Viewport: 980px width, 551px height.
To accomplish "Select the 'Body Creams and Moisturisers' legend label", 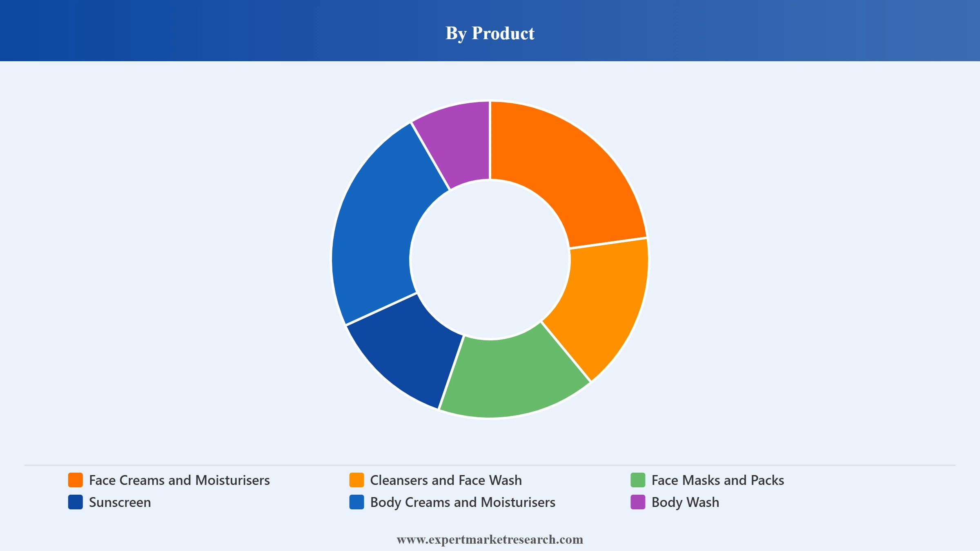I will coord(463,502).
